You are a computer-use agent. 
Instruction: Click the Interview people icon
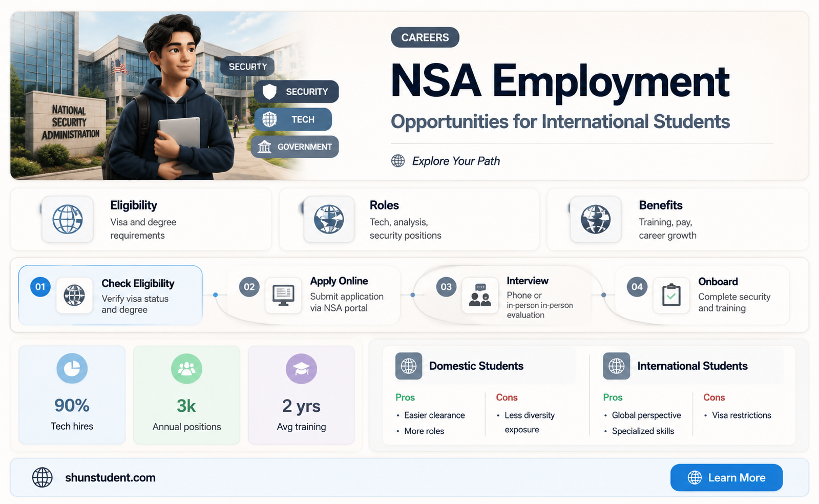pos(480,296)
